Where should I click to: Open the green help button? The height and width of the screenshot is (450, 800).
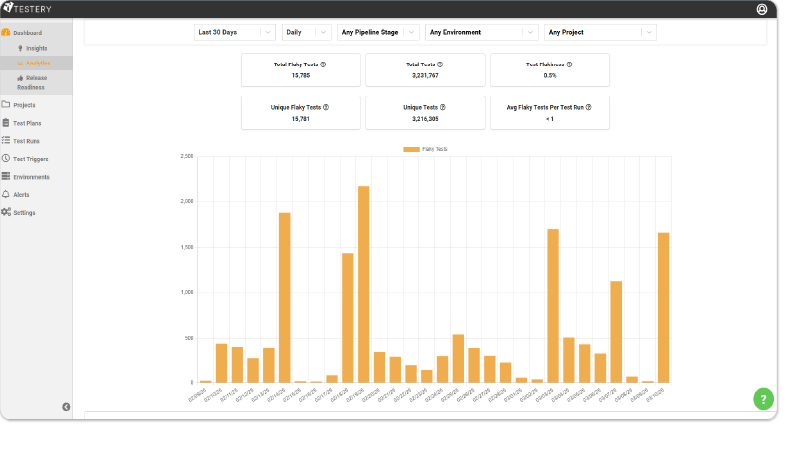click(763, 399)
